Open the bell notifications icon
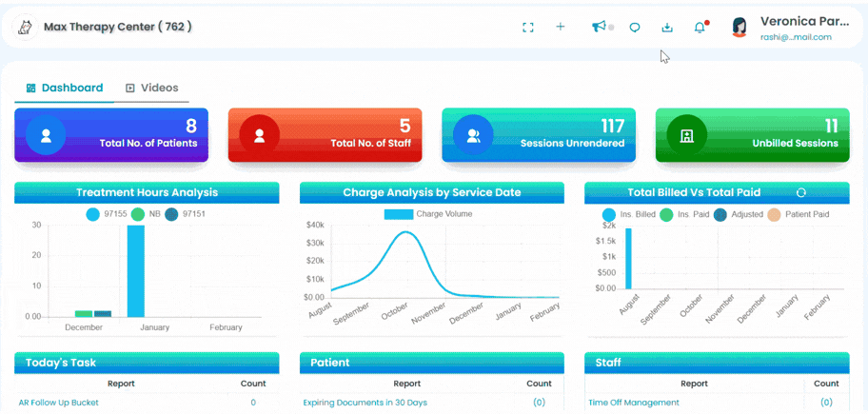Image resolution: width=868 pixels, height=414 pixels. tap(700, 27)
